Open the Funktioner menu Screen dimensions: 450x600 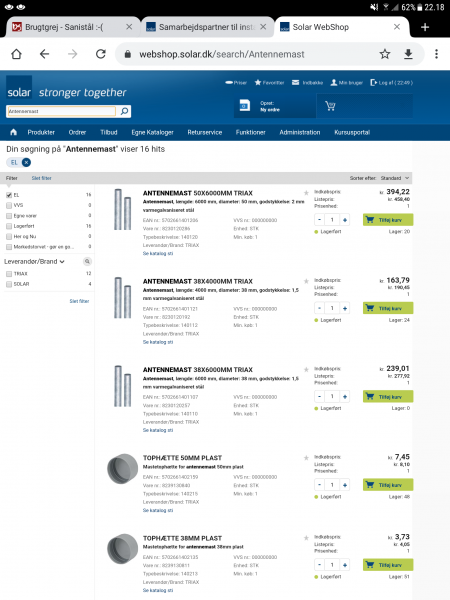pyautogui.click(x=251, y=132)
